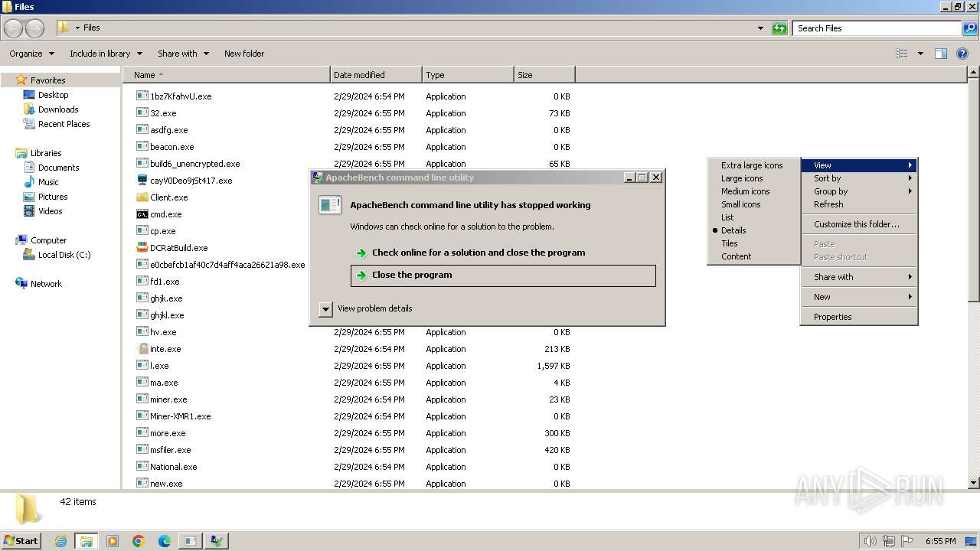The height and width of the screenshot is (551, 980).
Task: Sort by the Date modified column
Action: 376,75
